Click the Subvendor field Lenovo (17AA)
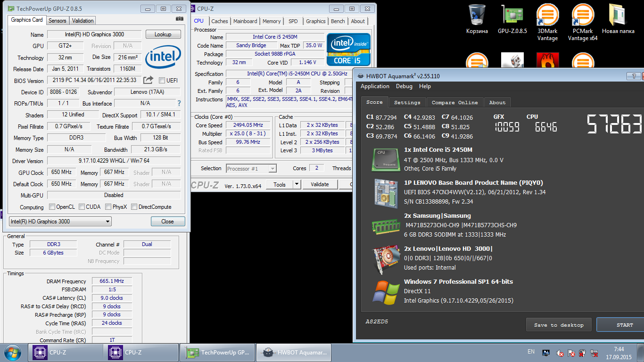Image resolution: width=644 pixels, height=362 pixels. pyautogui.click(x=147, y=92)
